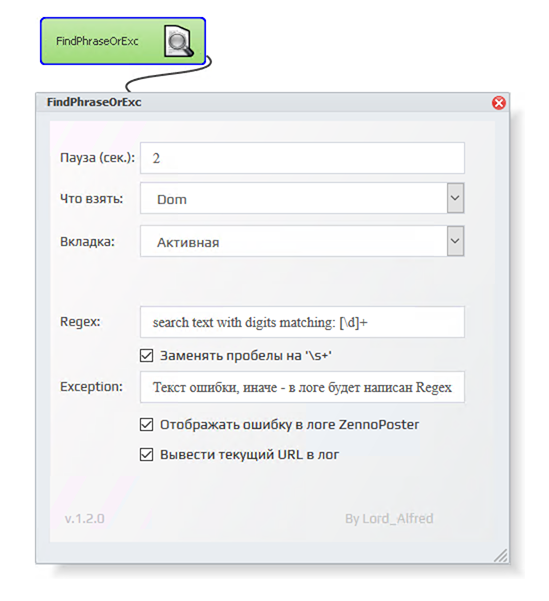Image resolution: width=549 pixels, height=601 pixels.
Task: Expand the Вкладка dropdown arrow
Action: point(455,241)
